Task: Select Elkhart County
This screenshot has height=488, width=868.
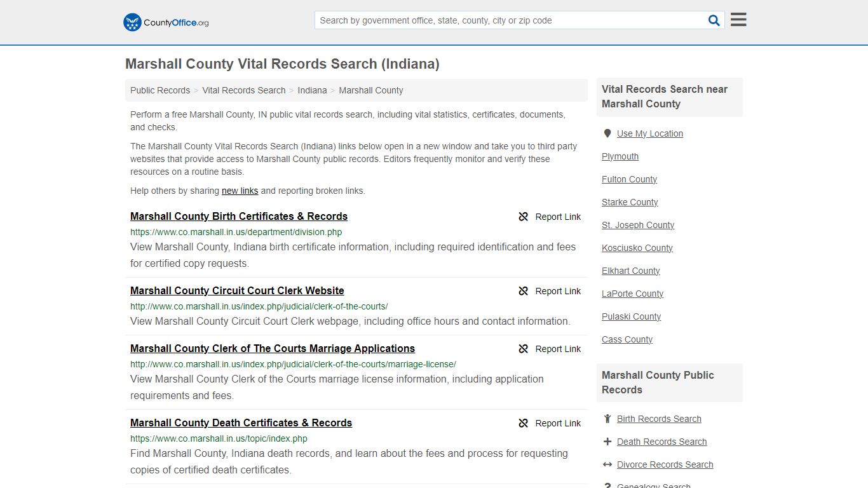Action: tap(631, 271)
